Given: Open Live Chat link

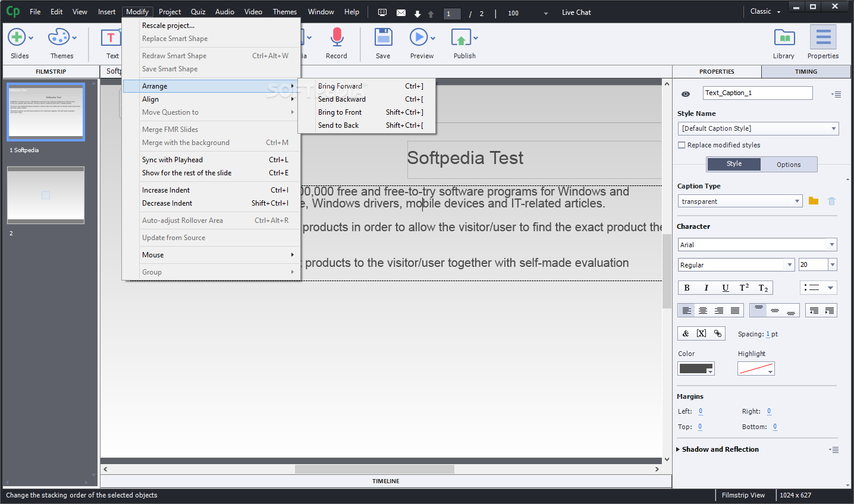Looking at the screenshot, I should (x=576, y=12).
